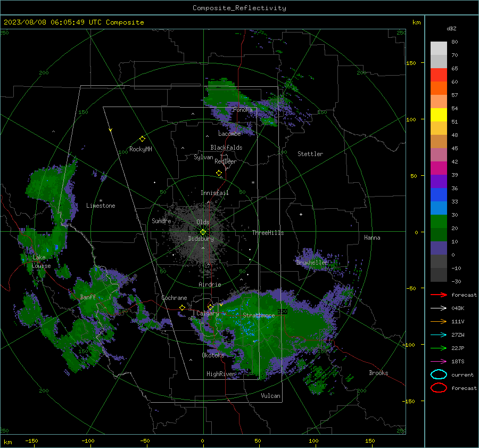Click the Calgary city label
This screenshot has width=479, height=448.
coord(208,313)
